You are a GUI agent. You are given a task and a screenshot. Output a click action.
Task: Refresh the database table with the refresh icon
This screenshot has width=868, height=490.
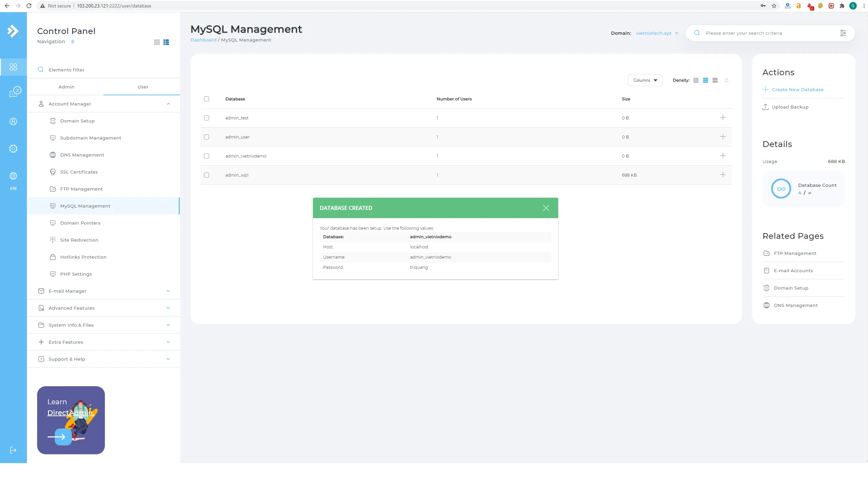click(x=727, y=80)
